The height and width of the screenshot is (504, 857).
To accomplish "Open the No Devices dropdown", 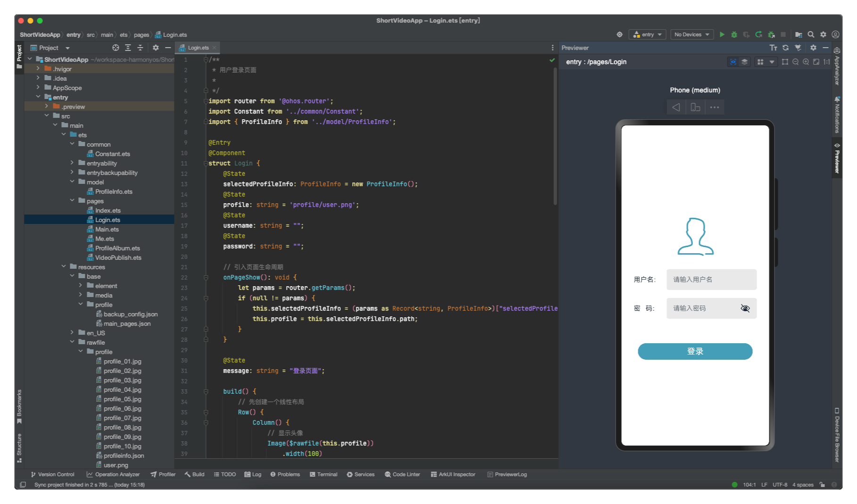I will [692, 34].
